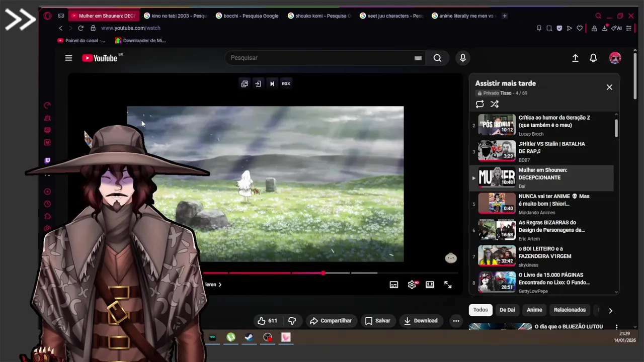Click the Download button
The image size is (644, 362).
pyautogui.click(x=421, y=321)
